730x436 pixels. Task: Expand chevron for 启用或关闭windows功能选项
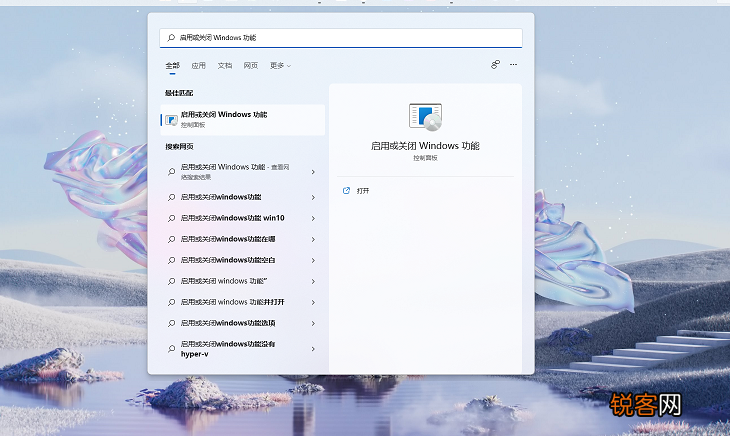click(313, 323)
